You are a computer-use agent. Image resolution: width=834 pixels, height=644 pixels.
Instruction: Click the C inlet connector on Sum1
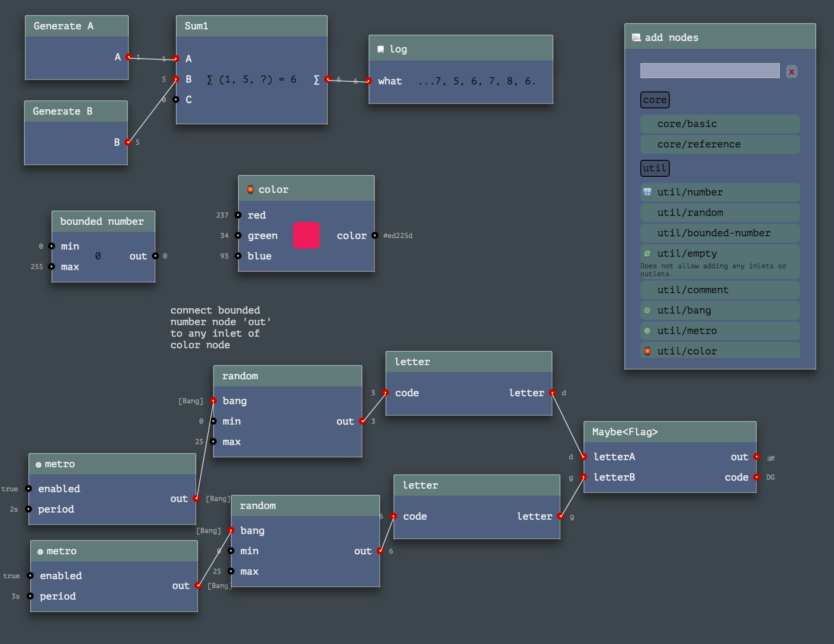[x=176, y=99]
